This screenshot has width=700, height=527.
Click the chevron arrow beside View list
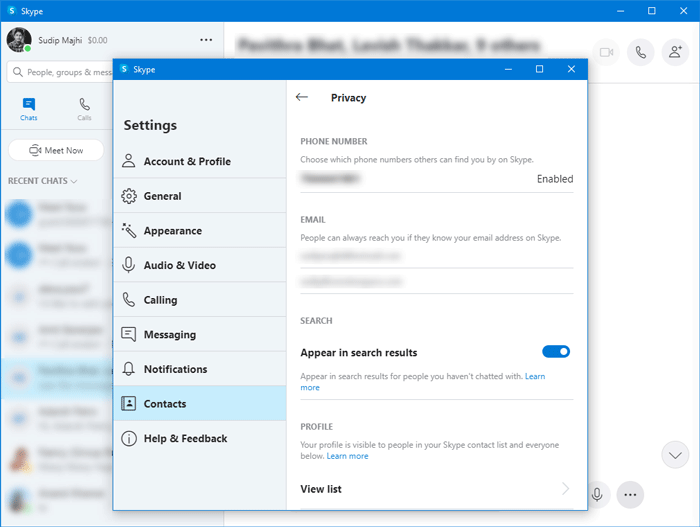(x=565, y=489)
